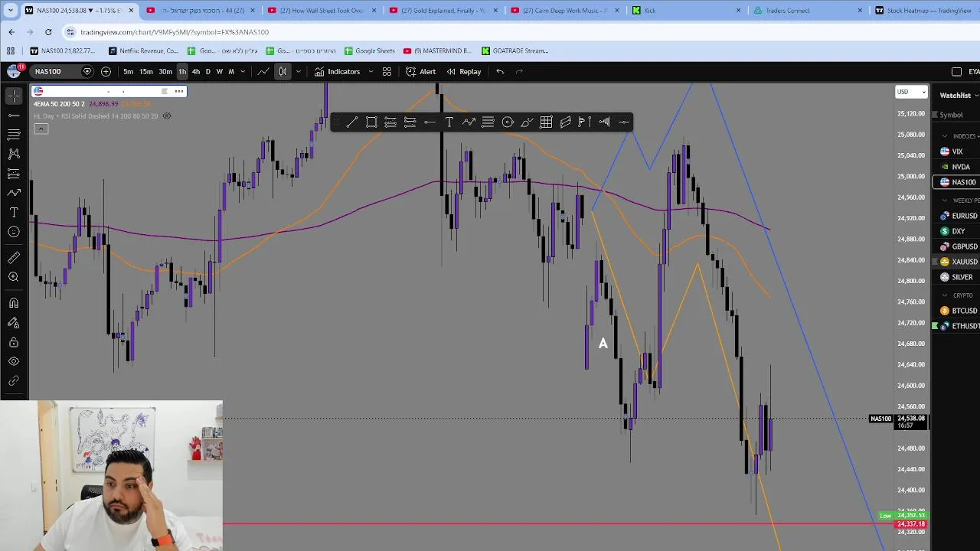Viewport: 980px width, 551px height.
Task: Pick the horizontal line in floating toolbar
Action: 430,122
